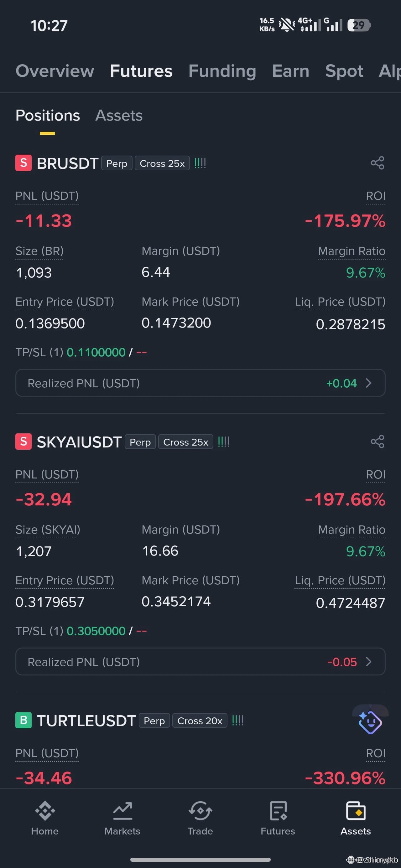This screenshot has height=868, width=401.
Task: Edit BRUSDT TP/SL value 0.1100000
Action: click(96, 353)
